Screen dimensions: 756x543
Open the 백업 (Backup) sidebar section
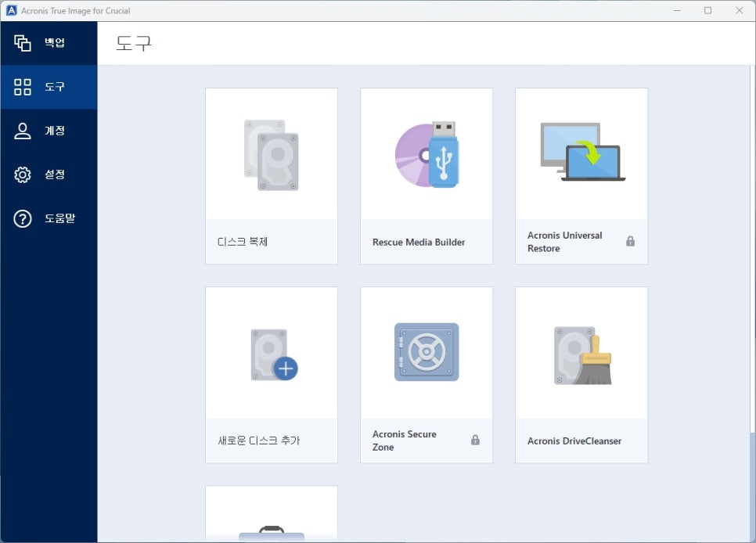pyautogui.click(x=49, y=43)
